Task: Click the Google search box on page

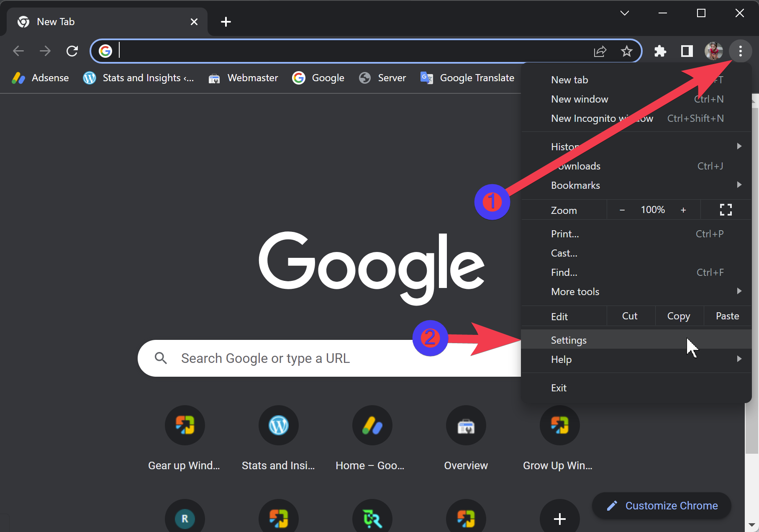Action: (x=329, y=358)
